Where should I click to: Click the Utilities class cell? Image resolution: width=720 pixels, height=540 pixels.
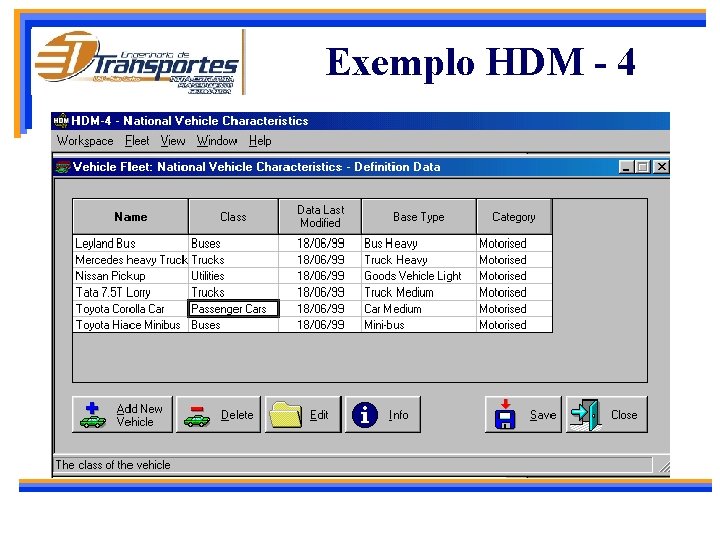(x=233, y=276)
